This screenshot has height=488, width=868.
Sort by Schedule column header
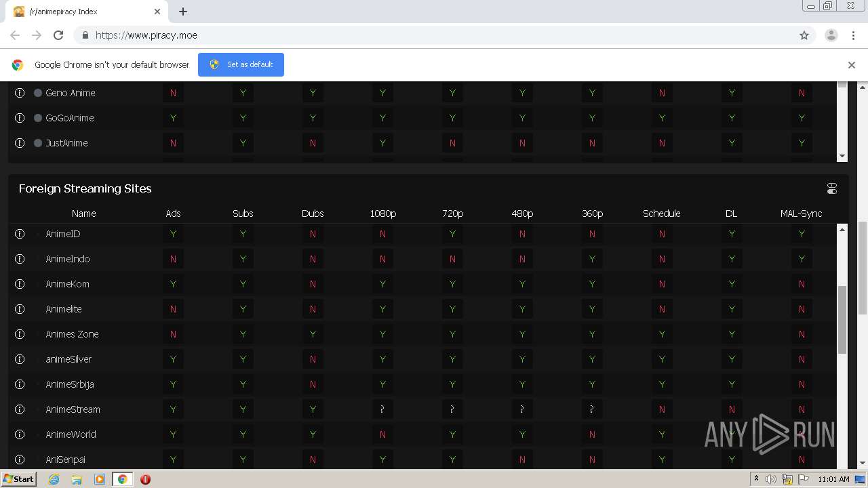(662, 213)
